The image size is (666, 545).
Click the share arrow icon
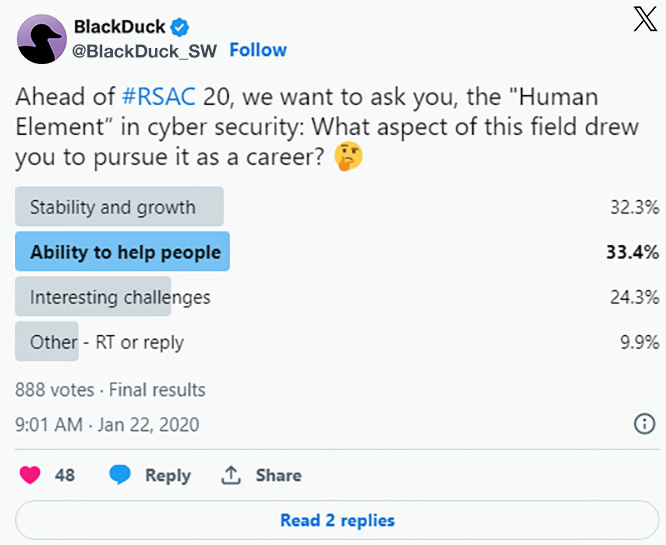[231, 475]
